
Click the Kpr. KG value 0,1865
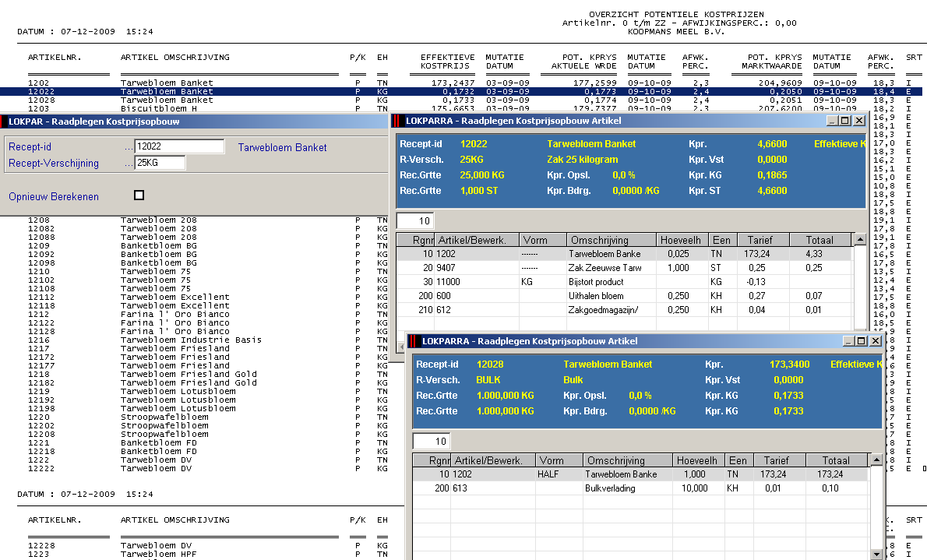[772, 175]
